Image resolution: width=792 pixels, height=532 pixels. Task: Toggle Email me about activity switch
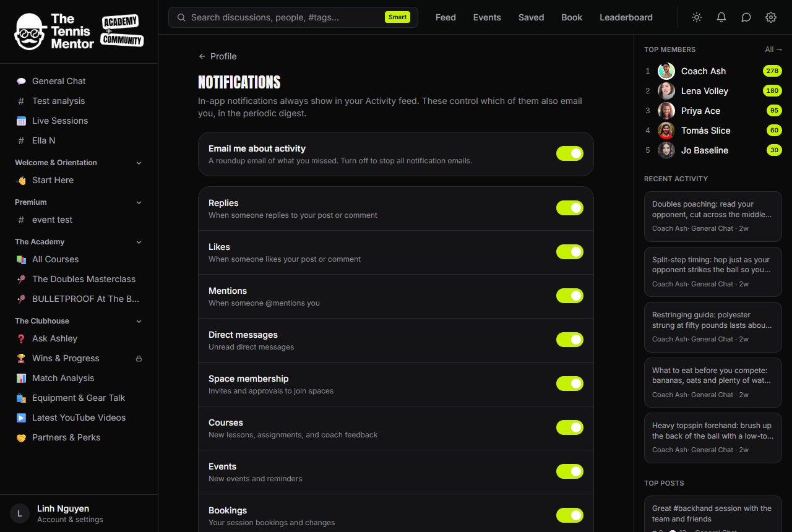(570, 153)
